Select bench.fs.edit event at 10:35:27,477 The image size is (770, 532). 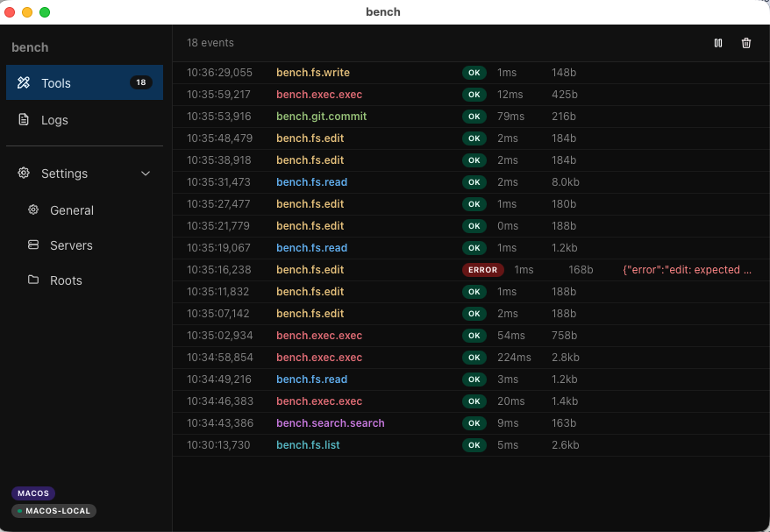click(x=471, y=204)
